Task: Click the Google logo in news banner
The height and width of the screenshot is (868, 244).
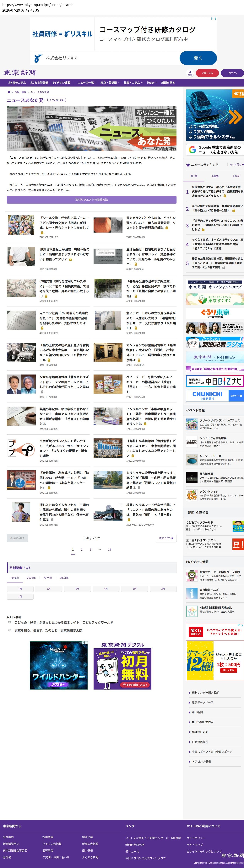Action: click(x=192, y=150)
